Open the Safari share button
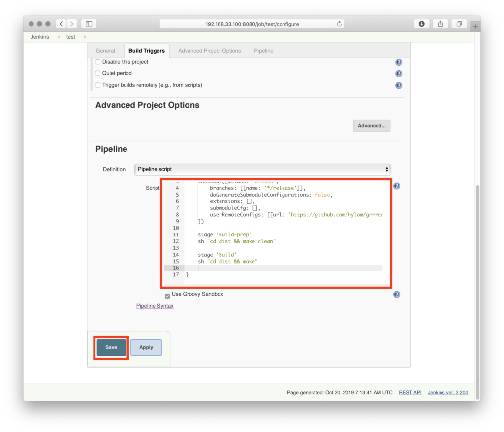 pyautogui.click(x=441, y=24)
